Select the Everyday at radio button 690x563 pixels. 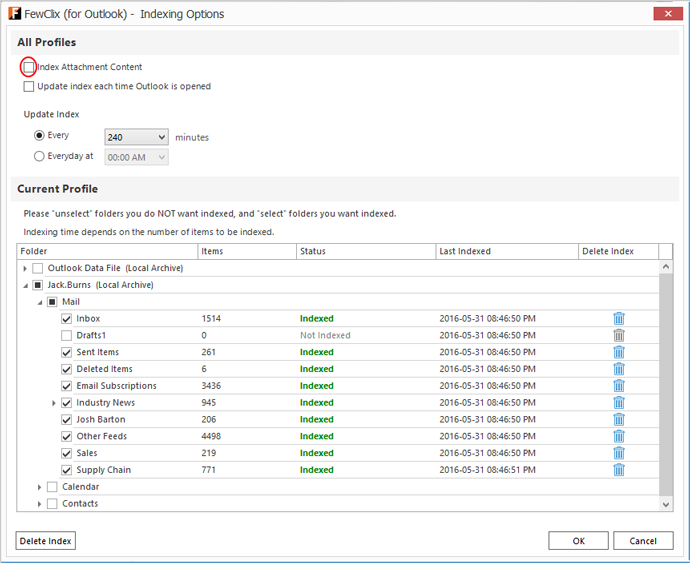coord(40,156)
